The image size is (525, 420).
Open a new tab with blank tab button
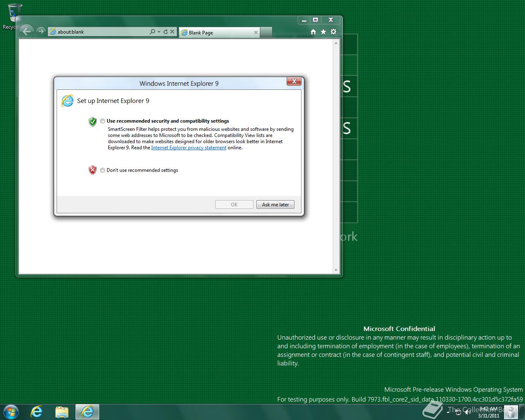[x=266, y=32]
